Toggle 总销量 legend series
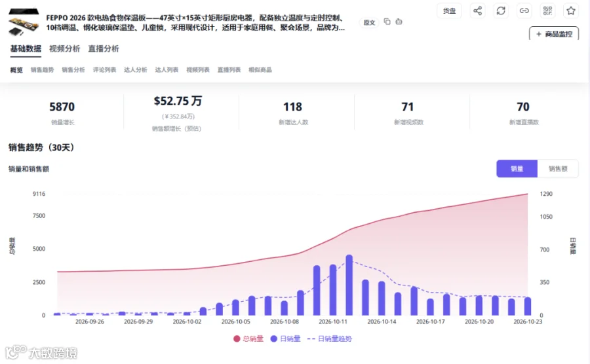Viewport: 590px width, 364px height. pos(248,339)
